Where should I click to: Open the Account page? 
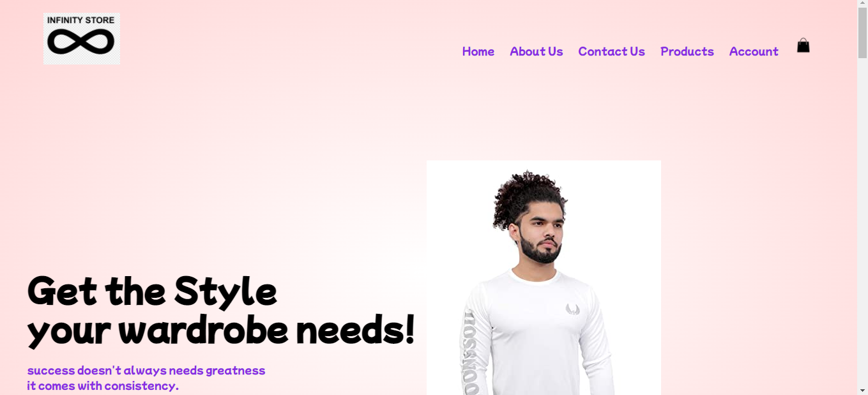(x=754, y=51)
